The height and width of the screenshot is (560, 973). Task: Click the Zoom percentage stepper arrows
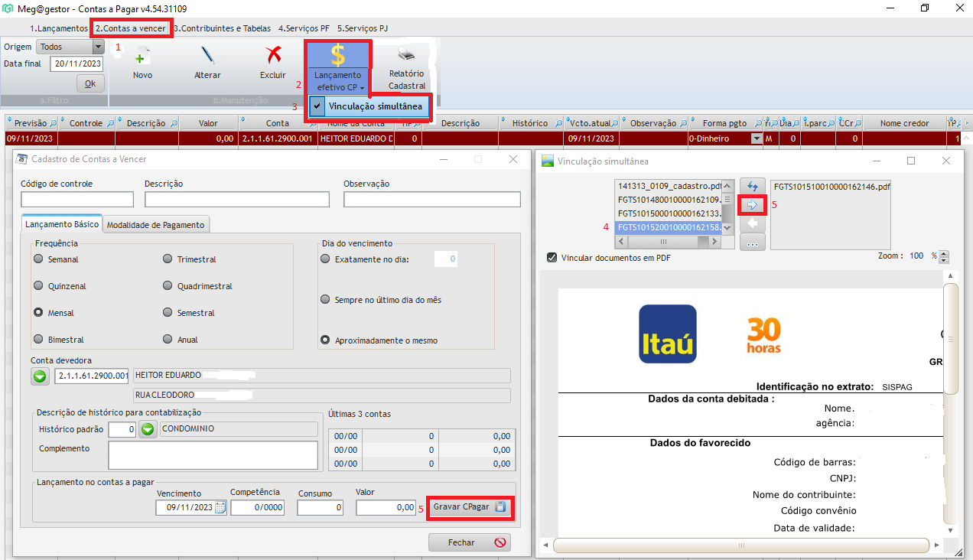944,257
